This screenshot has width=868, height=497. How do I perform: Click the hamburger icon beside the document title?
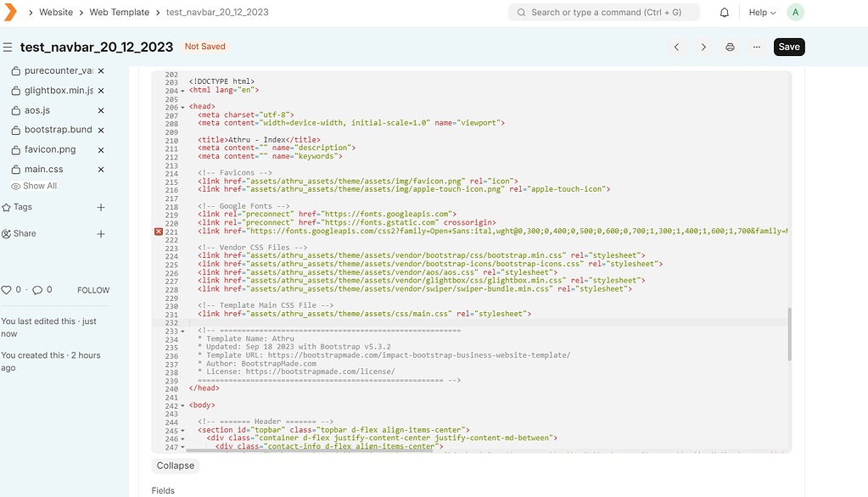[x=9, y=47]
